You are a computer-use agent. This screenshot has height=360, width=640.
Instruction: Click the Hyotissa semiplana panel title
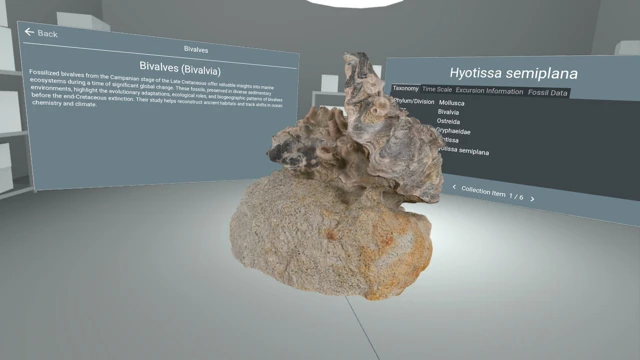pos(513,73)
